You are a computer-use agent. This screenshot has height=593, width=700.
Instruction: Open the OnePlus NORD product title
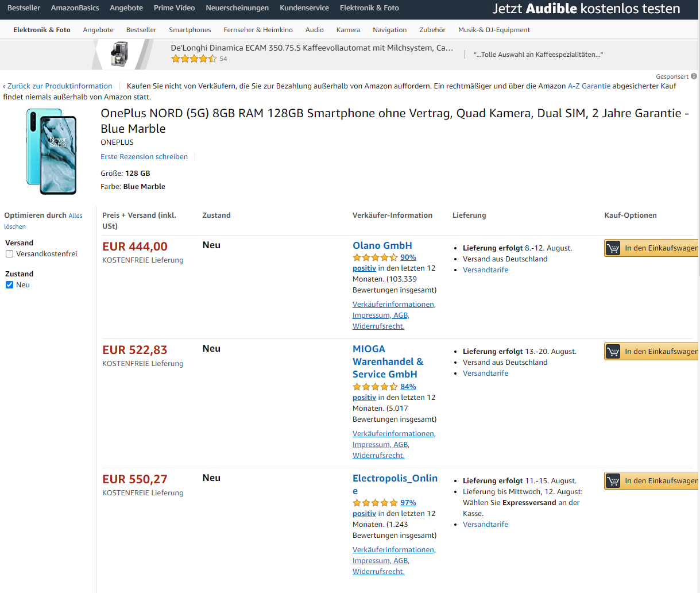[395, 121]
